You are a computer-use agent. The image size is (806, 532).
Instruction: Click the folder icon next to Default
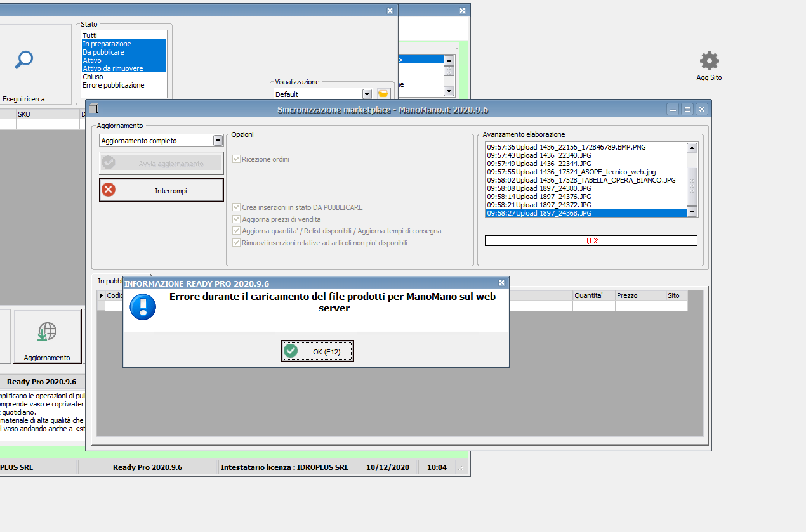pos(383,94)
